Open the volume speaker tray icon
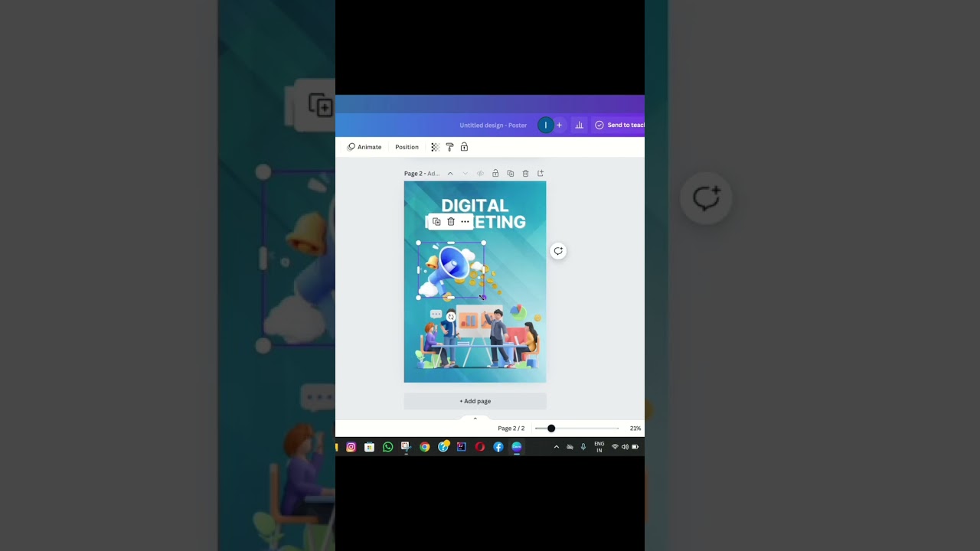The width and height of the screenshot is (980, 551). pyautogui.click(x=625, y=447)
